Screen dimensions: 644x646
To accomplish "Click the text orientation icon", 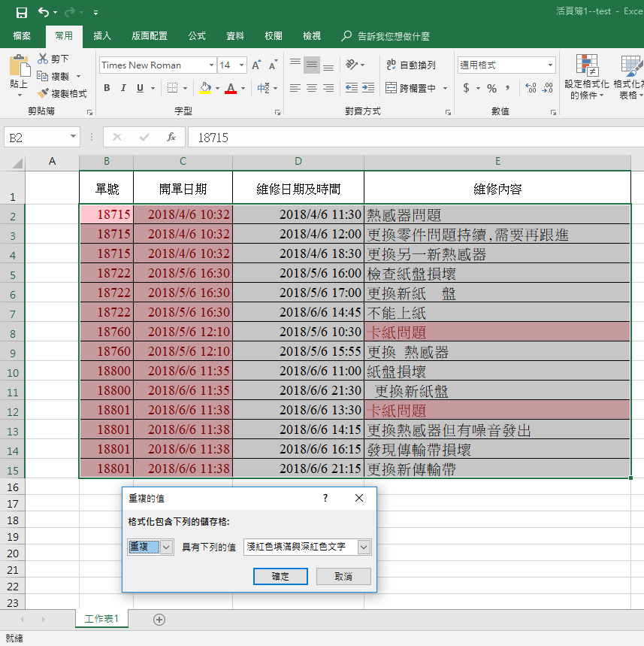I will 352,65.
